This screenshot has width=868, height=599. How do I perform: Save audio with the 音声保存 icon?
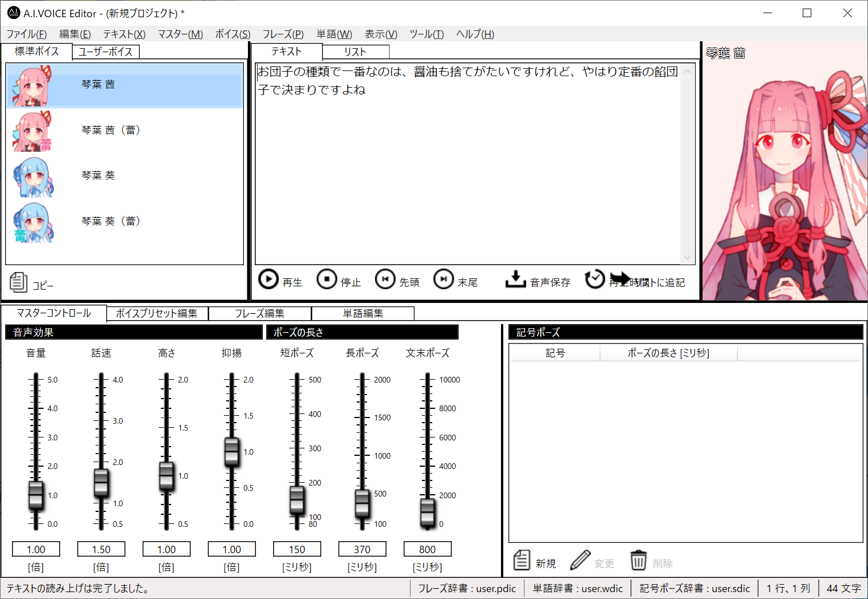coord(515,279)
